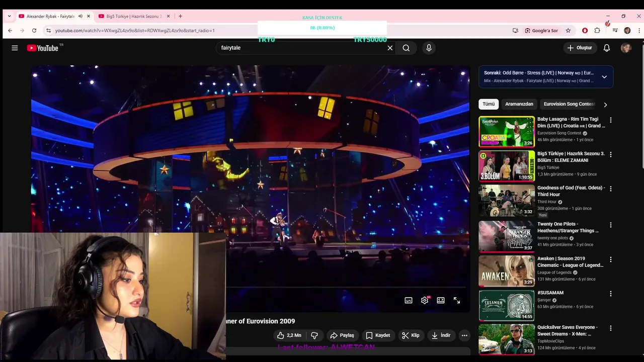The image size is (644, 362).
Task: Start voice search with the microphone
Action: coord(429,48)
